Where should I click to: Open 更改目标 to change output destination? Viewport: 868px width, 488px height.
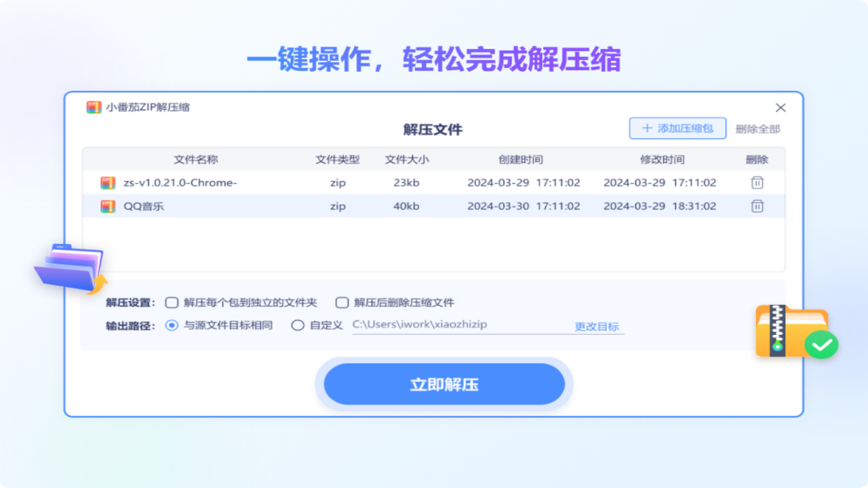pyautogui.click(x=596, y=326)
